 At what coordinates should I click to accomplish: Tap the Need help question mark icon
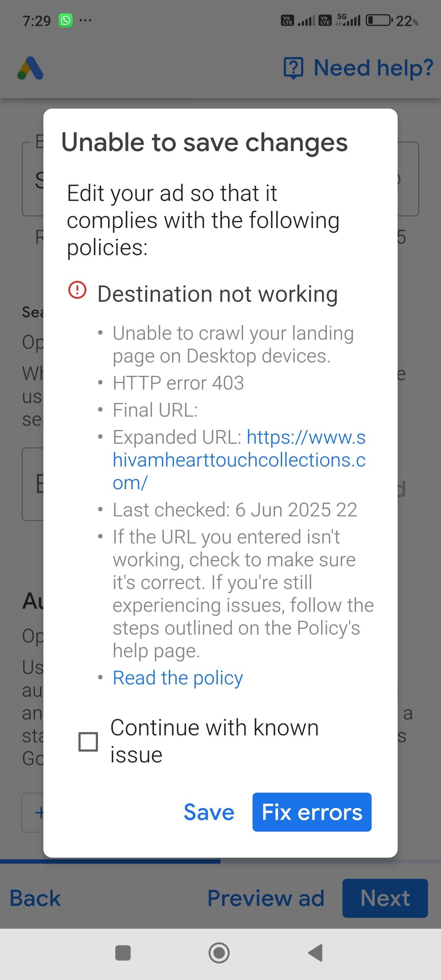tap(294, 68)
